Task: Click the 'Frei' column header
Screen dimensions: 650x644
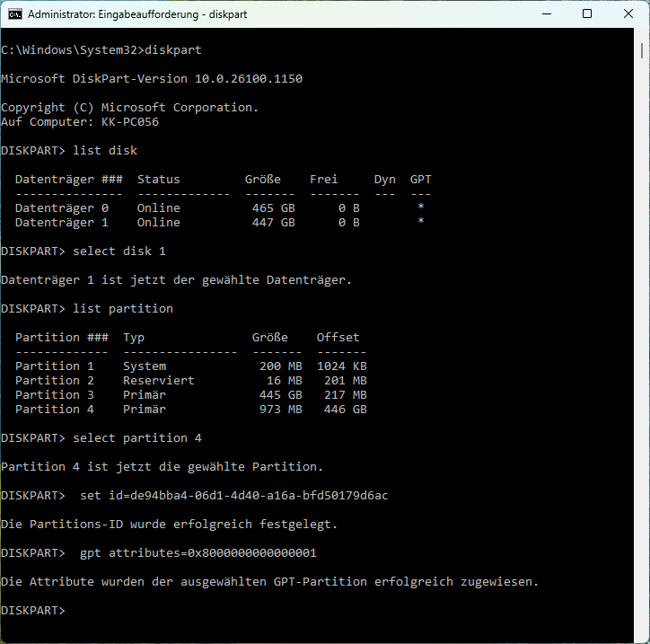Action: point(324,180)
